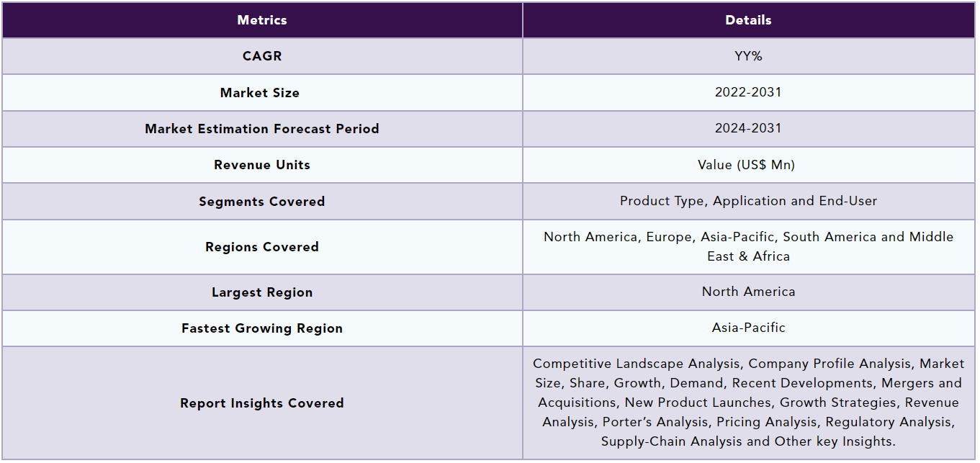Image resolution: width=980 pixels, height=463 pixels.
Task: Click Product Type, Application and End-User text
Action: pos(748,201)
